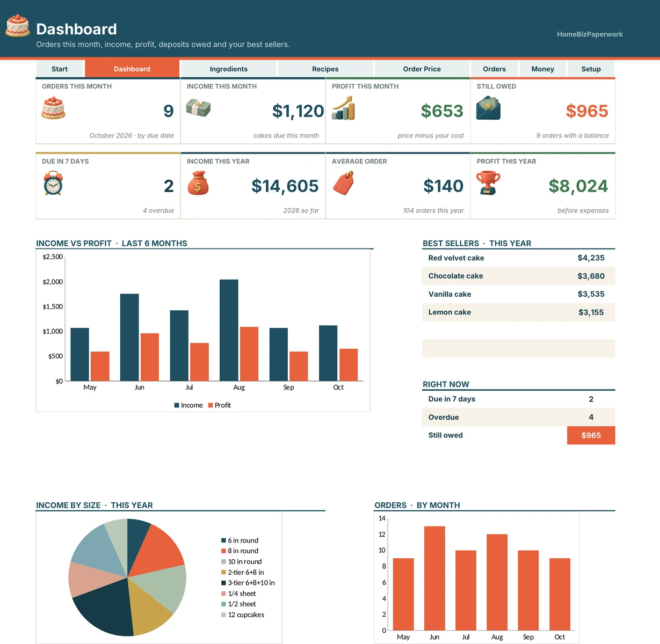
Task: Click the Red velvet cake best seller row
Action: click(519, 258)
